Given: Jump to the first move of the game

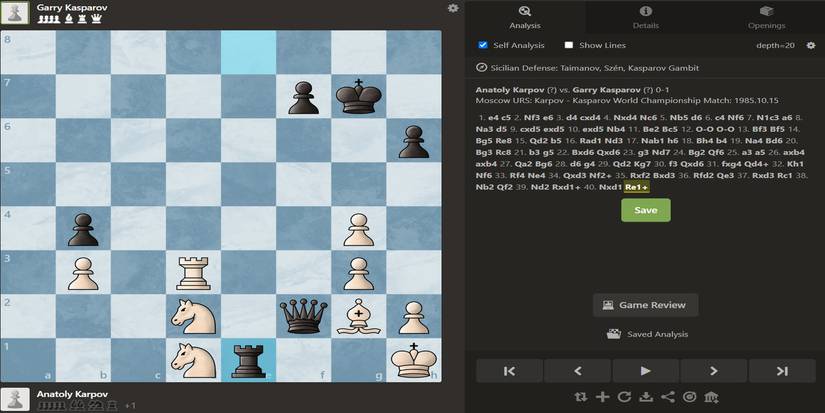Looking at the screenshot, I should [509, 371].
